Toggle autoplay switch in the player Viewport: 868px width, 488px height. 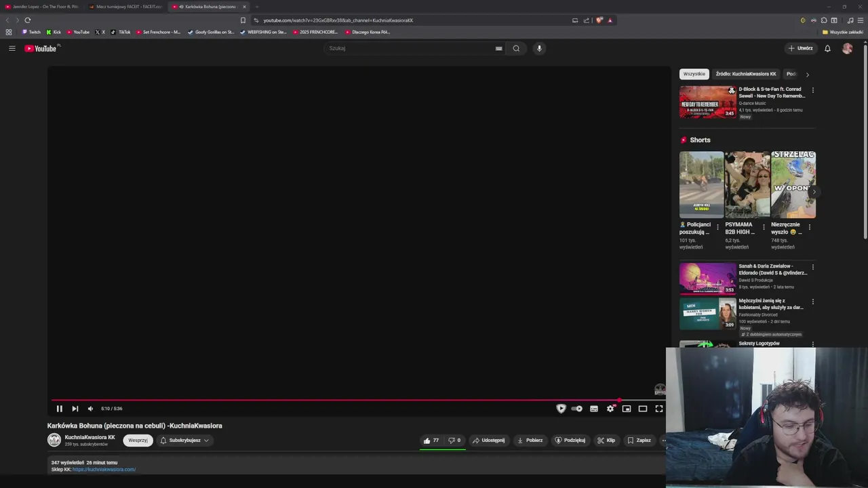point(577,409)
